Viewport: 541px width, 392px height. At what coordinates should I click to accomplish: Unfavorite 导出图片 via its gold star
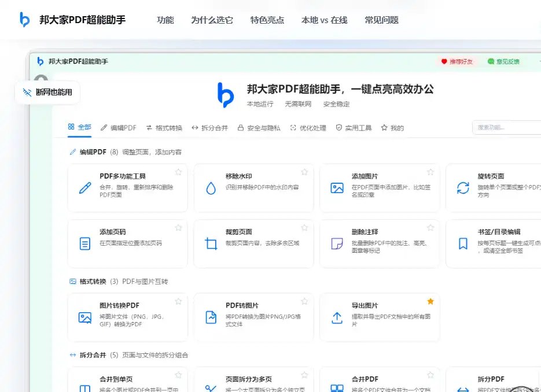[x=430, y=301]
